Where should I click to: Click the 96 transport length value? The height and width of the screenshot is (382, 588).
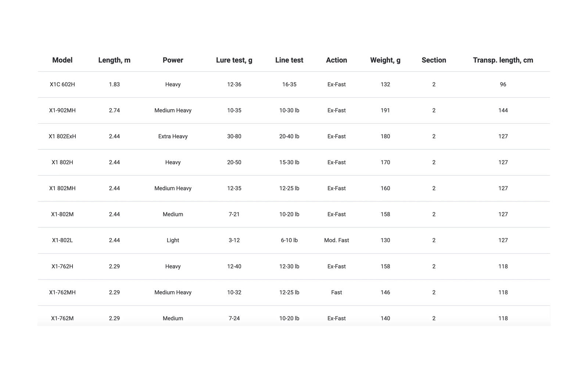click(503, 84)
